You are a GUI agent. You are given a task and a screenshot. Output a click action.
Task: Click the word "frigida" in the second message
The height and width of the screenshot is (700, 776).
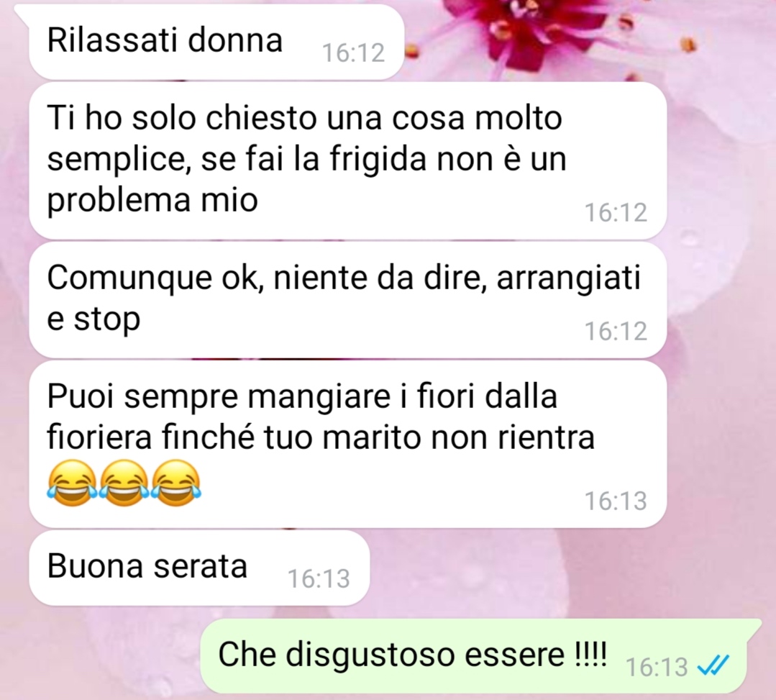point(378,160)
